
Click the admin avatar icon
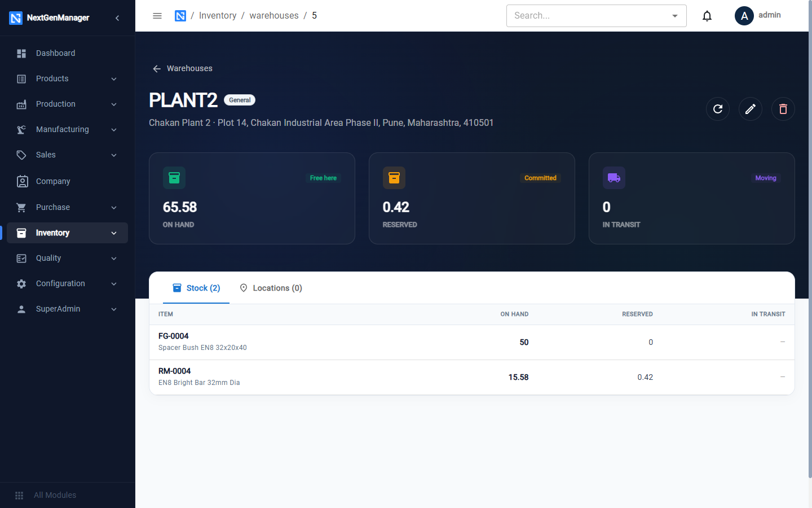(x=744, y=16)
